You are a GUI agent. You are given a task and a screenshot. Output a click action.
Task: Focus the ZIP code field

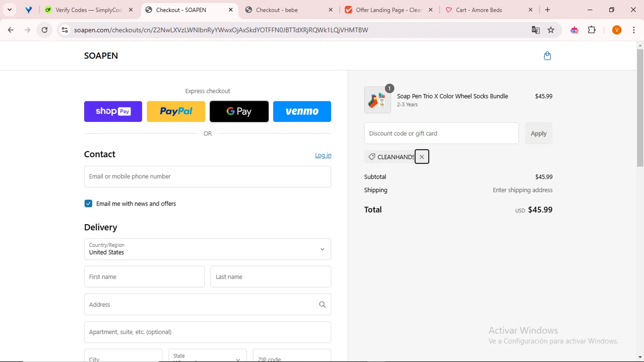tap(292, 356)
